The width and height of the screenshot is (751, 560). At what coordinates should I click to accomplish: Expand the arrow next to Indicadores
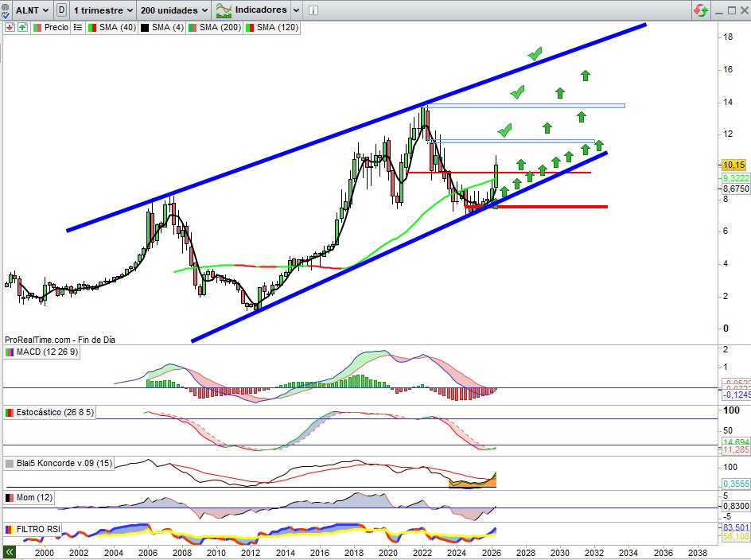tap(296, 10)
